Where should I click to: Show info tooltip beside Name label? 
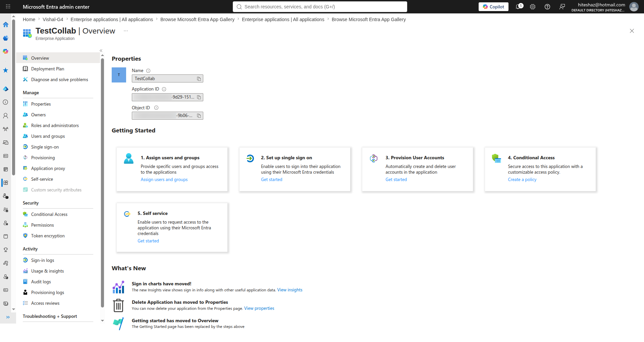[148, 71]
